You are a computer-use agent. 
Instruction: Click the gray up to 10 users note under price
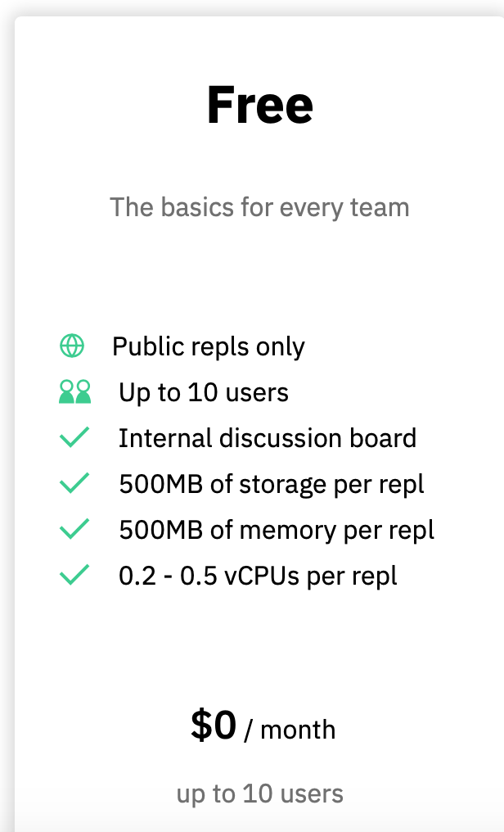[x=259, y=794]
